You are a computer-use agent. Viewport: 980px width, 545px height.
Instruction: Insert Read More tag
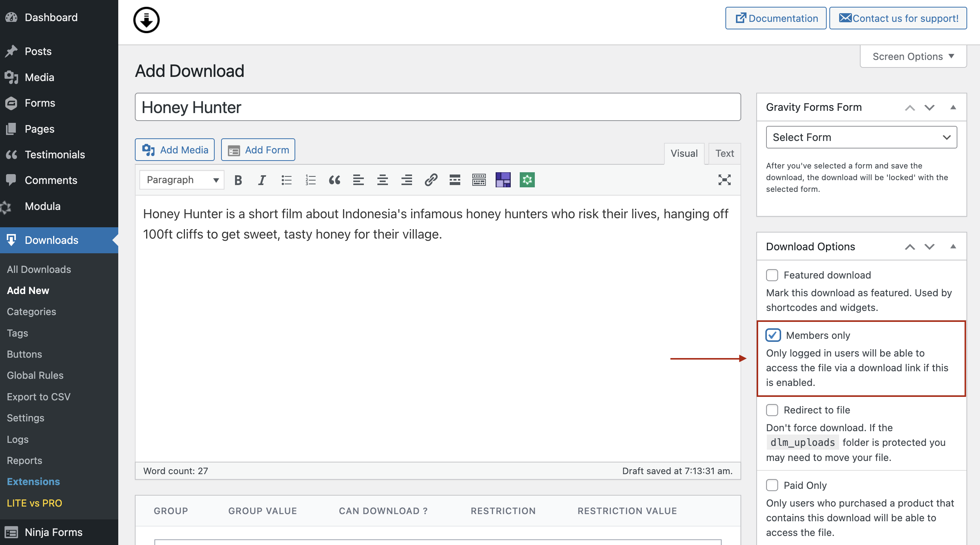click(x=455, y=180)
